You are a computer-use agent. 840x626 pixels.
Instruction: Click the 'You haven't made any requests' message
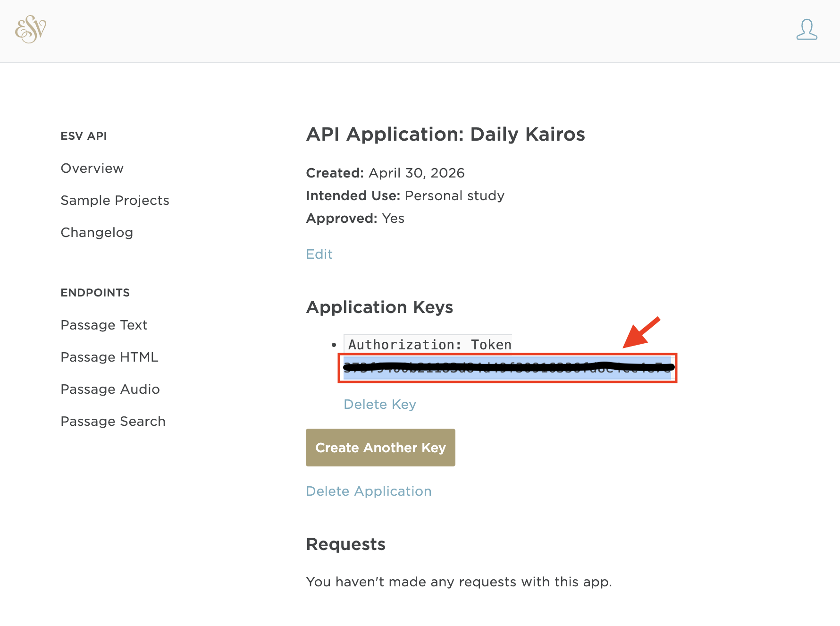[x=459, y=582]
